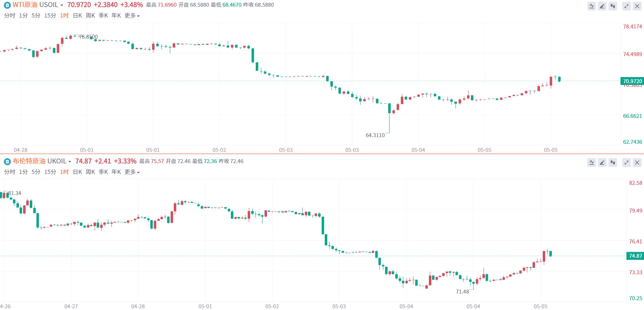
Task: Close the Brent crude chart panel
Action: 637,162
